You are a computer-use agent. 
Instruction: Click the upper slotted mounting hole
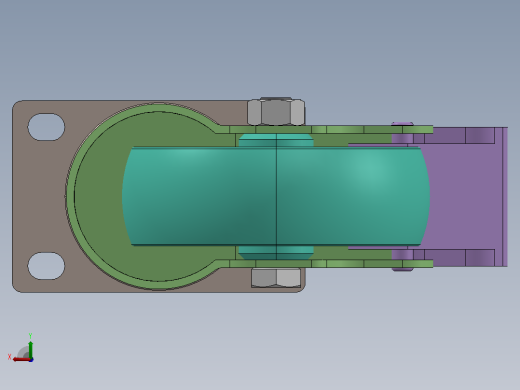46,127
